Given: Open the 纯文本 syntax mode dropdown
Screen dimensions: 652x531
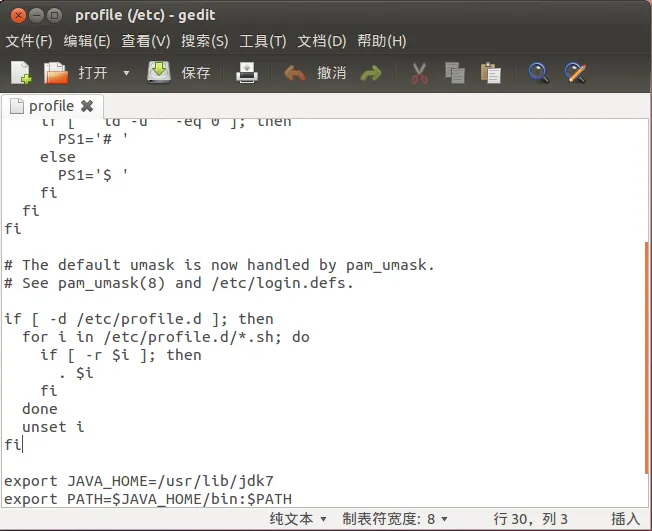Looking at the screenshot, I should (x=298, y=519).
